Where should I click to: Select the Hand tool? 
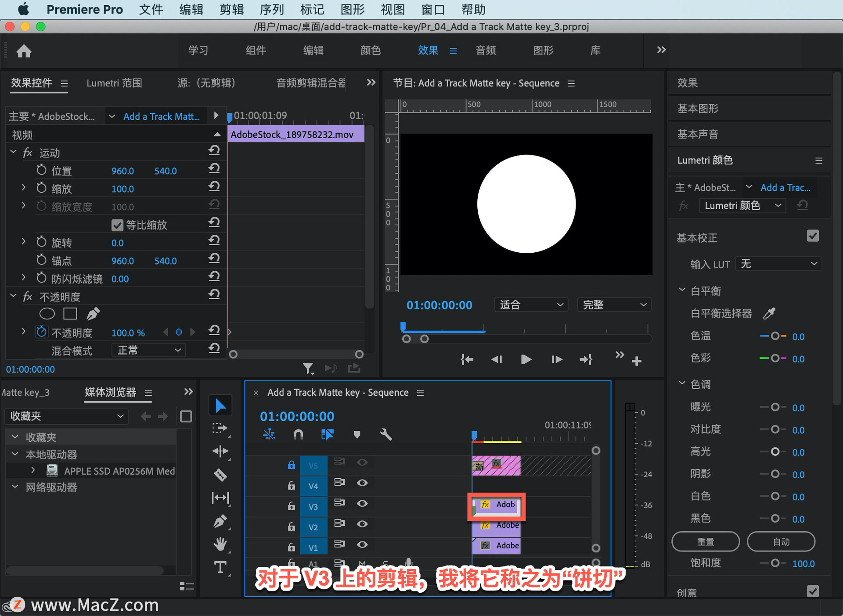[x=220, y=544]
